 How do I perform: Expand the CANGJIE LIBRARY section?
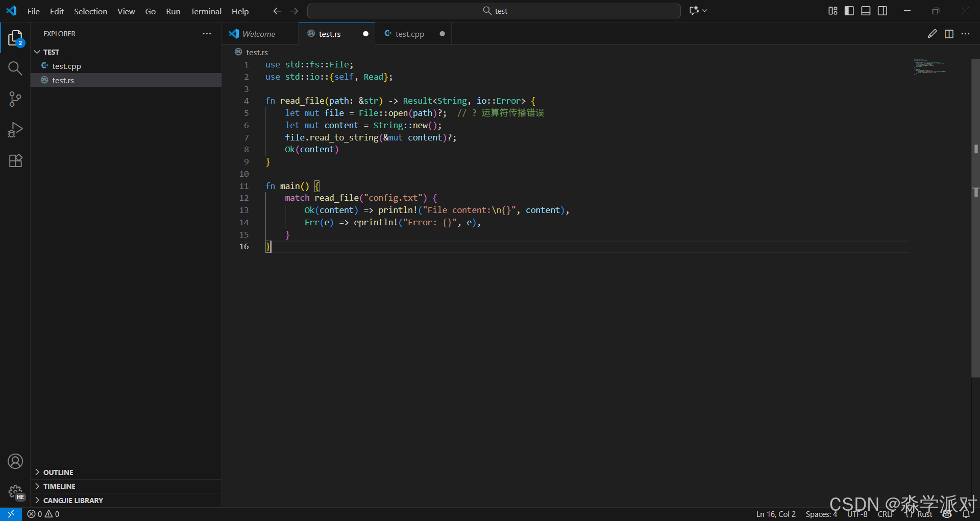point(126,501)
